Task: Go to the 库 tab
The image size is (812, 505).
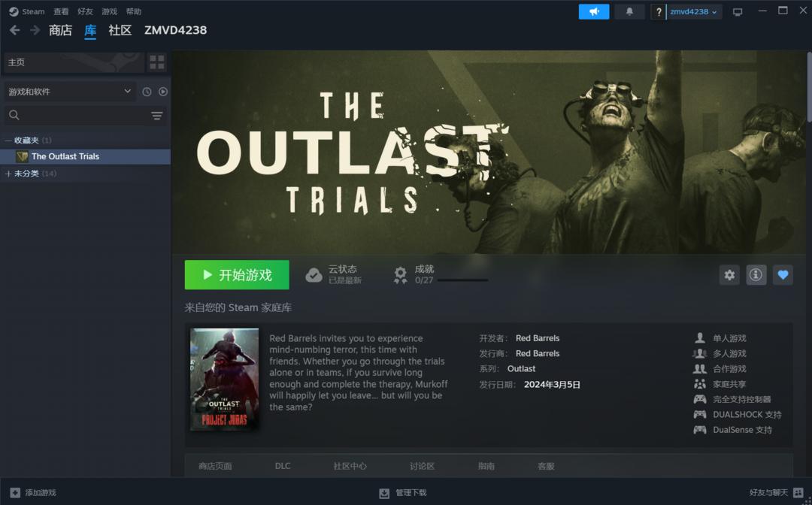Action: click(90, 31)
